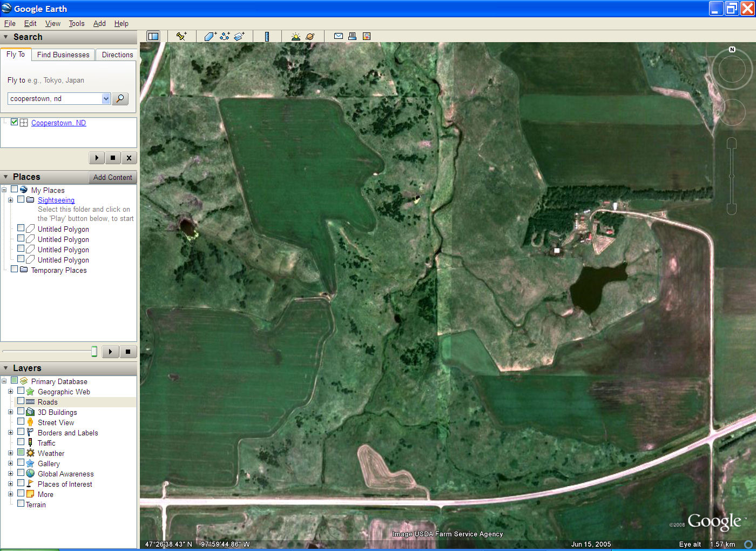This screenshot has width=756, height=551.
Task: Switch to the Directions tab
Action: tap(117, 55)
